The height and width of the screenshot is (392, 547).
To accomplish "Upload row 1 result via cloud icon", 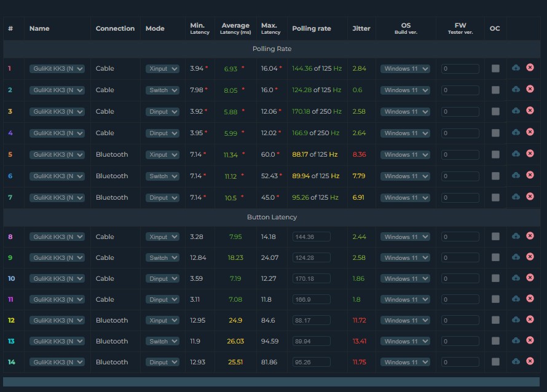I will 516,68.
